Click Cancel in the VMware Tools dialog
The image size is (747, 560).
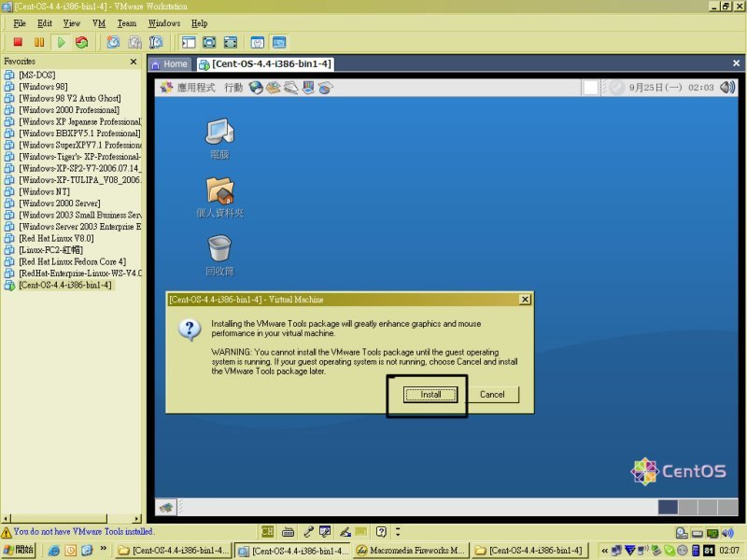[492, 395]
